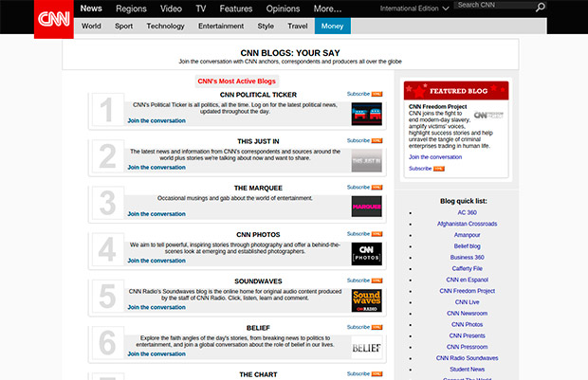This screenshot has height=380, width=588.
Task: Open the TV menu
Action: (201, 9)
